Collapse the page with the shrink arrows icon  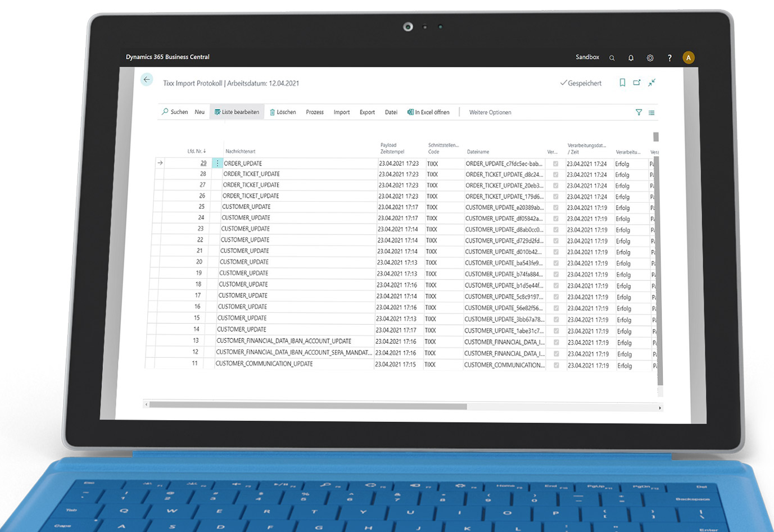pos(652,83)
